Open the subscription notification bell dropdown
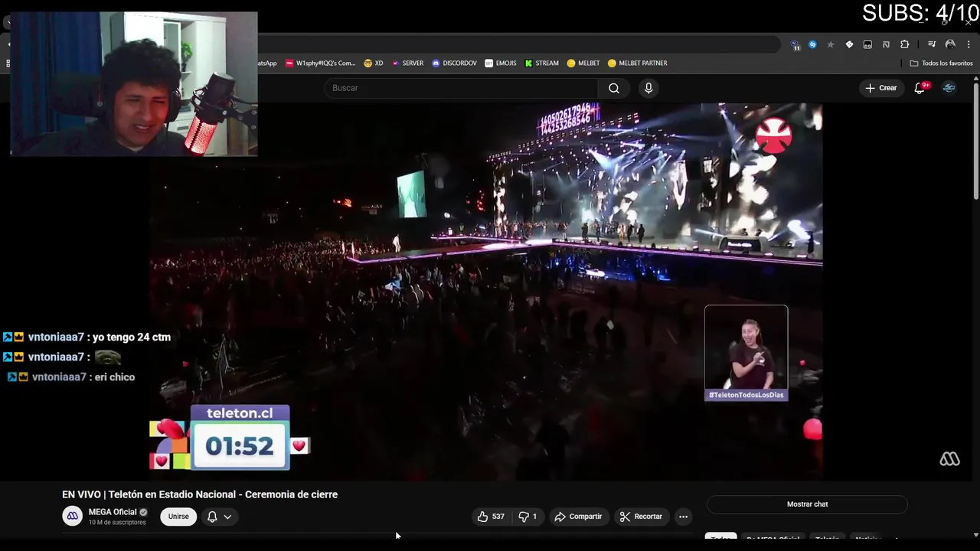The height and width of the screenshot is (551, 980). click(219, 517)
